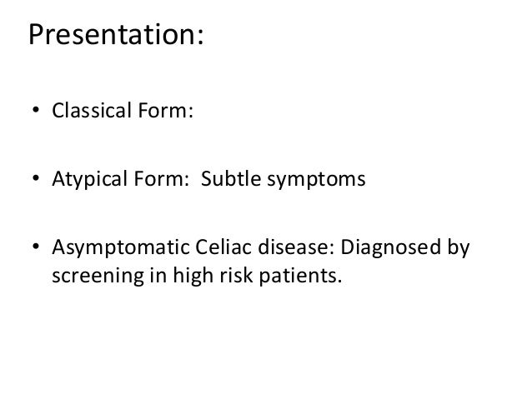The height and width of the screenshot is (399, 532).
Task: Click the word 'disease:' in third bullet
Action: (x=296, y=247)
